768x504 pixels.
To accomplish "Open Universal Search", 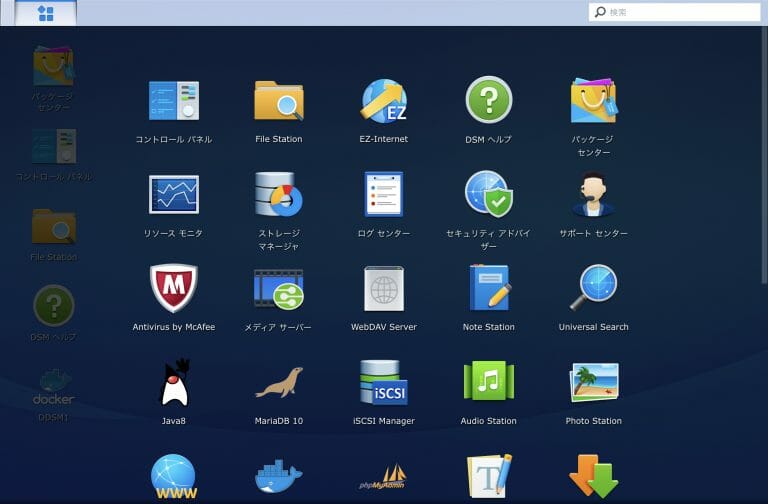I will (593, 298).
